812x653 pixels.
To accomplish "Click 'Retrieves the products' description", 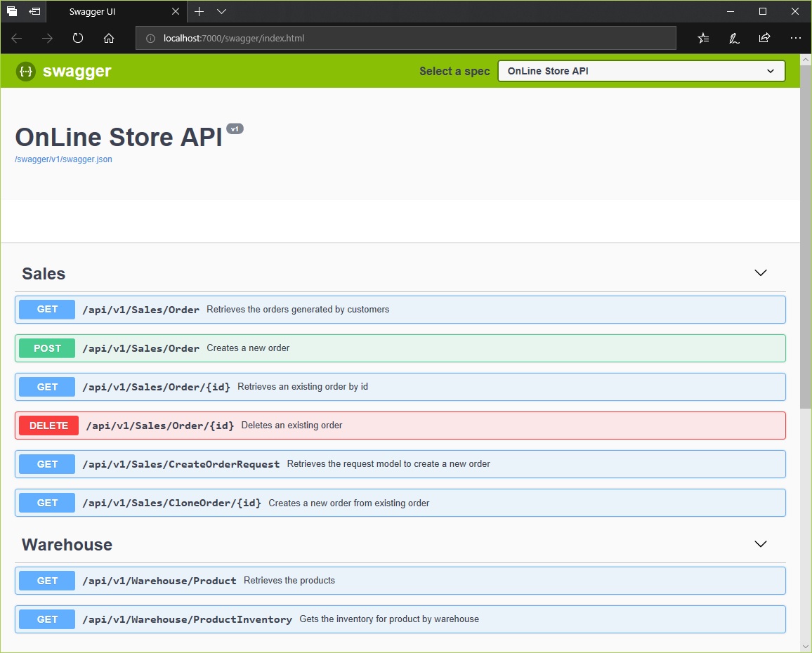I will coord(289,580).
